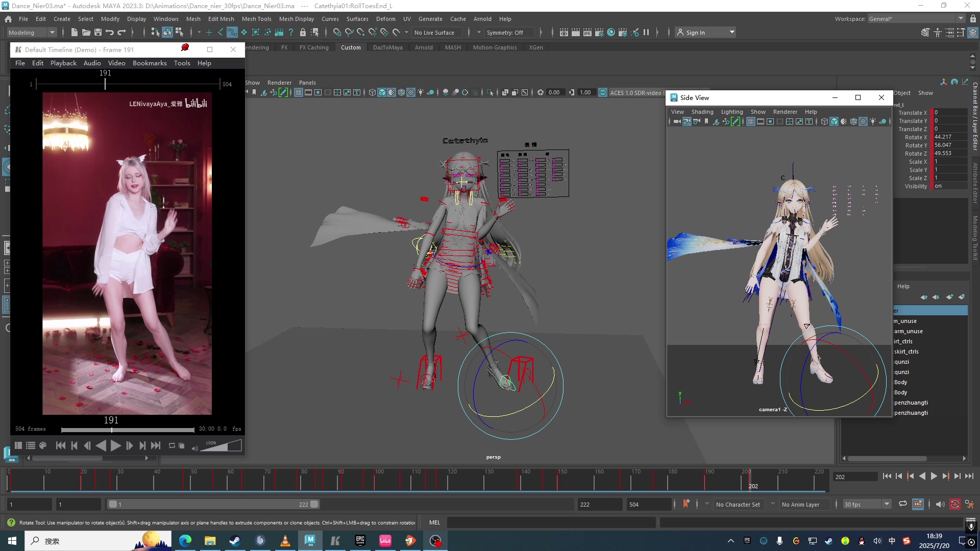Open the Workspace General dropdown

click(x=916, y=19)
